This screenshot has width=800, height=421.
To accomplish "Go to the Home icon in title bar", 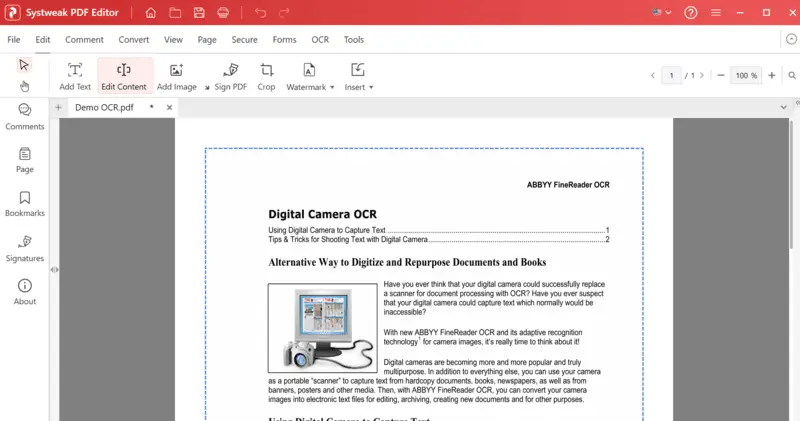I will point(151,13).
